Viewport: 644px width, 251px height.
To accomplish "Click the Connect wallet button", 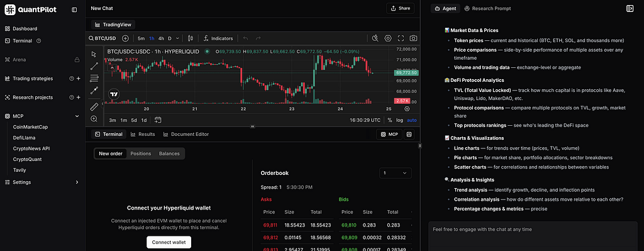I will 169,242.
